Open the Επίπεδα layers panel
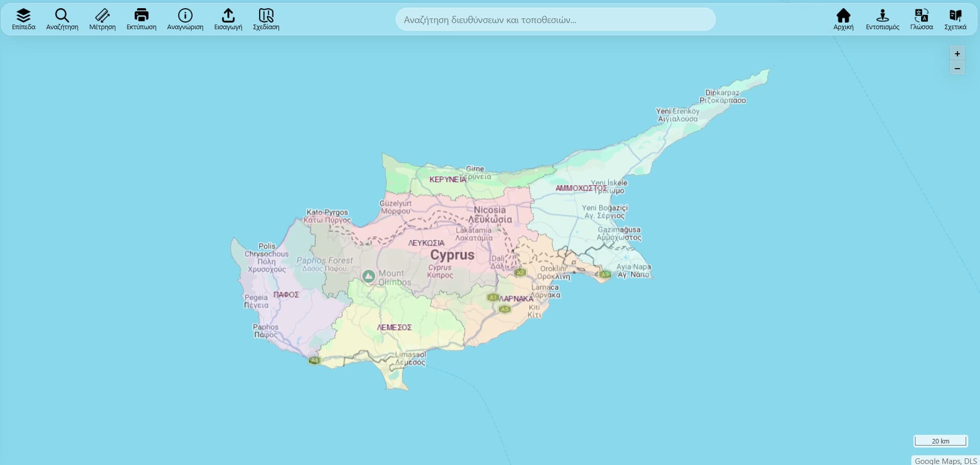The width and height of the screenshot is (980, 465). coord(24,19)
